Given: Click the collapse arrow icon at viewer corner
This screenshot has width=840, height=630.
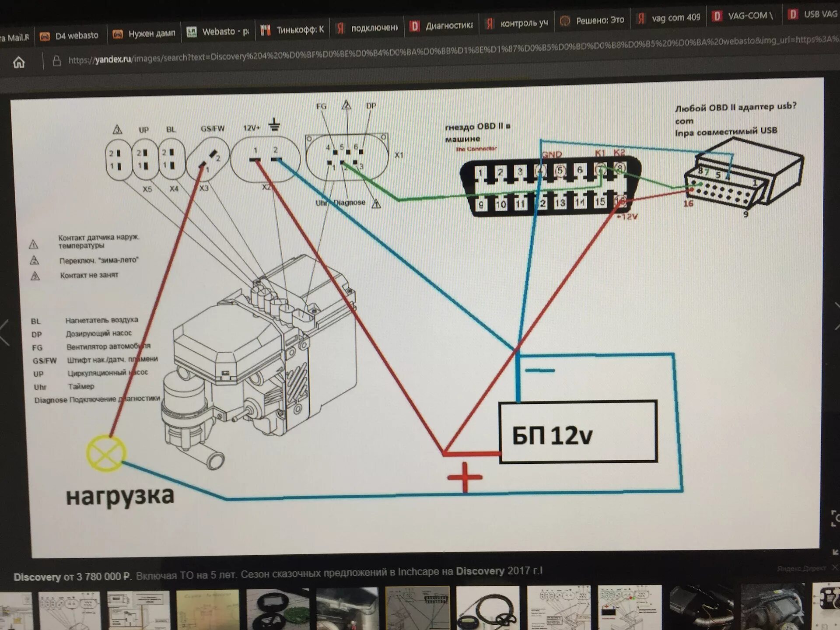Looking at the screenshot, I should pos(835,552).
